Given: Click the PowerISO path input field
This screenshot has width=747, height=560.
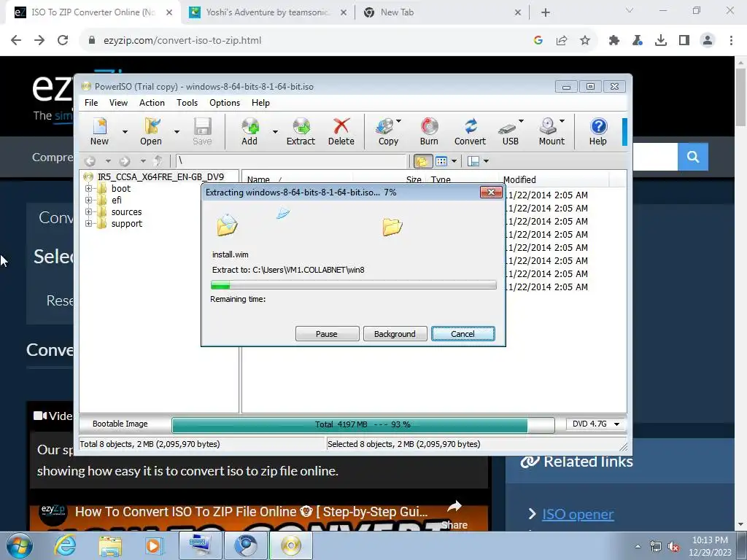Looking at the screenshot, I should [x=292, y=161].
